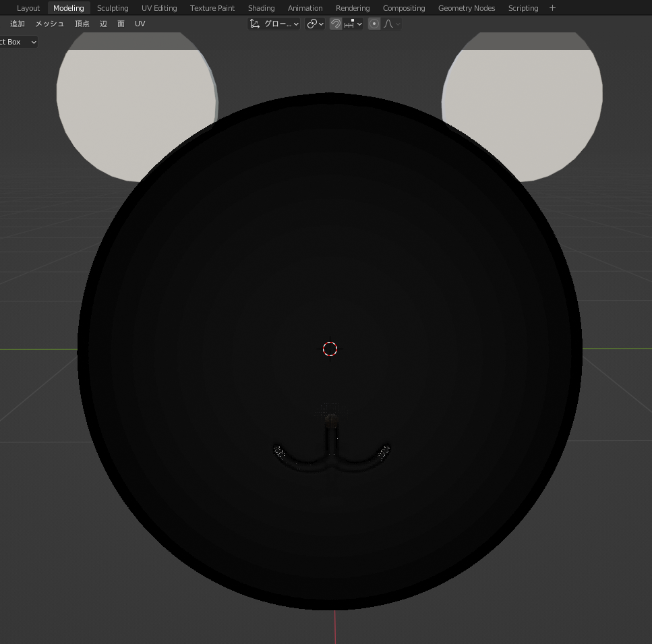Open the 追加 (Add) menu
The width and height of the screenshot is (652, 644).
[x=18, y=24]
